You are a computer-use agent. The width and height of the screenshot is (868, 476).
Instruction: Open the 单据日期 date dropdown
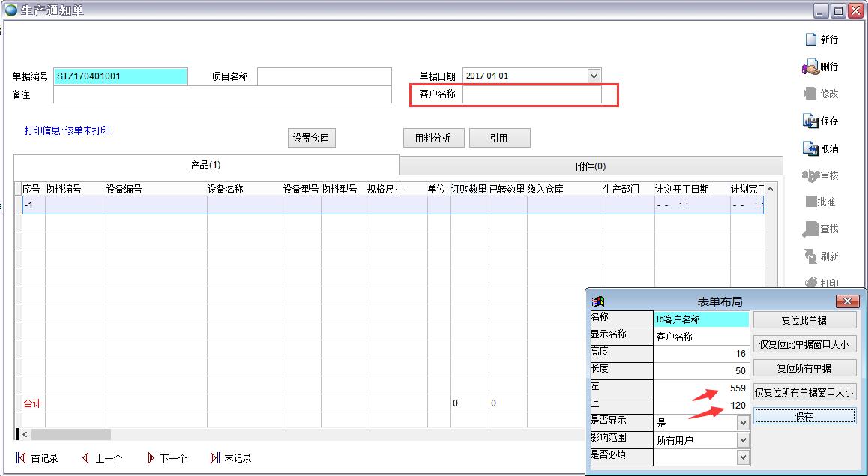(x=594, y=76)
